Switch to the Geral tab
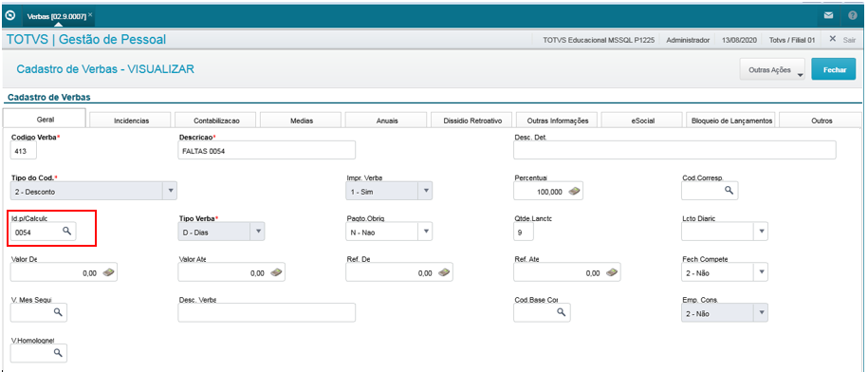This screenshot has width=868, height=372. click(x=45, y=120)
